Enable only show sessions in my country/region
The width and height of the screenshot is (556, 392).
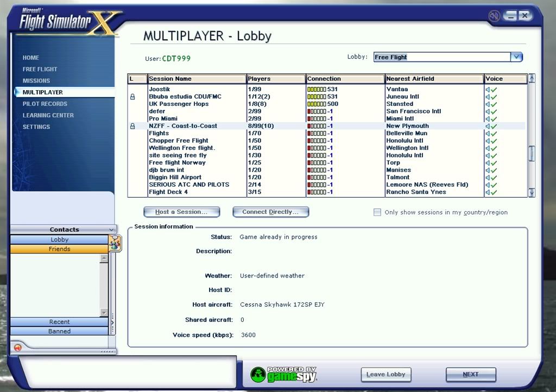377,212
